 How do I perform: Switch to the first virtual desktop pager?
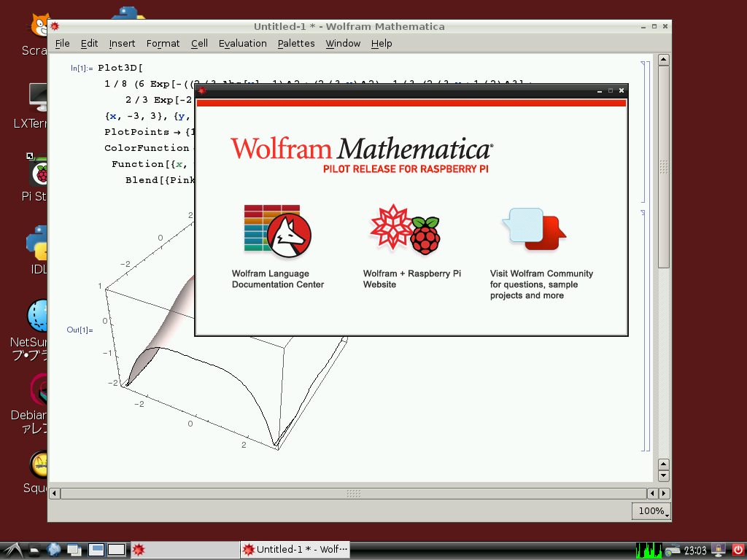click(96, 550)
